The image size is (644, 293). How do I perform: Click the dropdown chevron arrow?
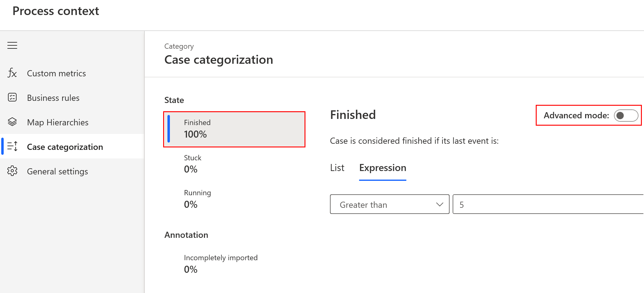coord(439,204)
